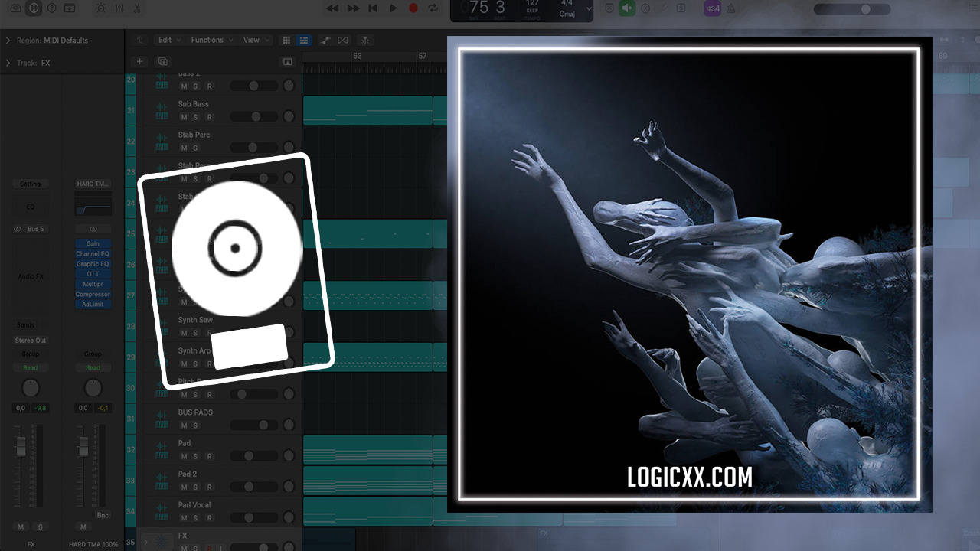This screenshot has height=551, width=980.
Task: Expand the FX track stack arrow
Action: click(x=146, y=541)
